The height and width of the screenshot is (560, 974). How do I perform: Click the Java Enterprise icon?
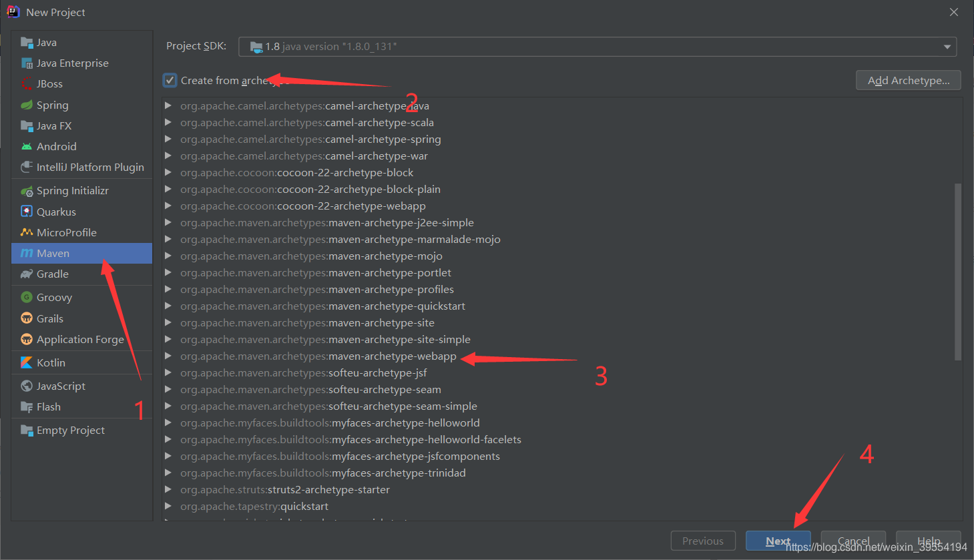pos(27,63)
